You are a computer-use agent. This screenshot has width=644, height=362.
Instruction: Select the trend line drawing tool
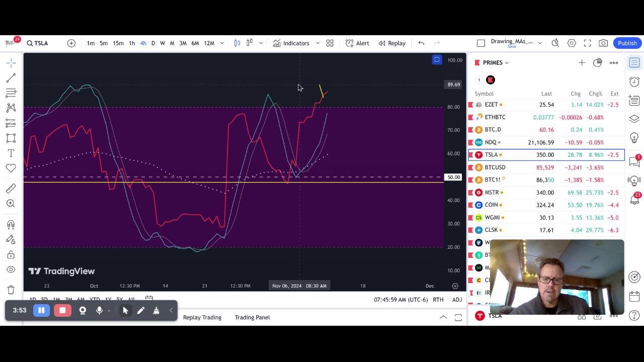coord(11,78)
